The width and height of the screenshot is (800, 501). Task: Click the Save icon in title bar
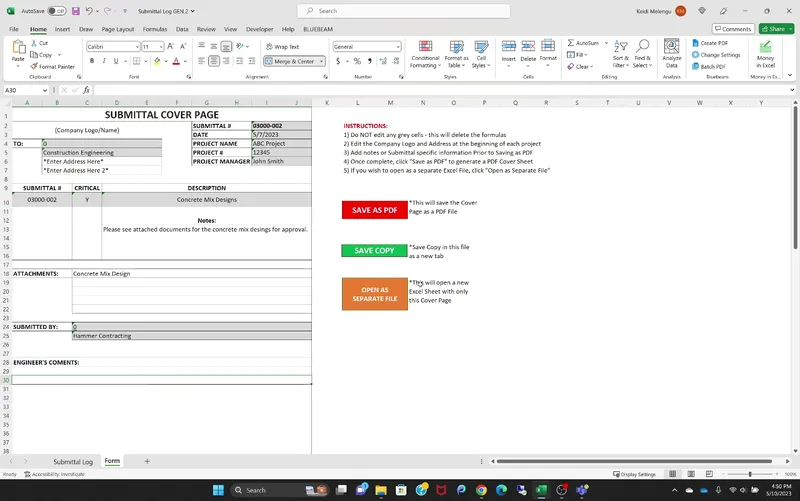[76, 11]
